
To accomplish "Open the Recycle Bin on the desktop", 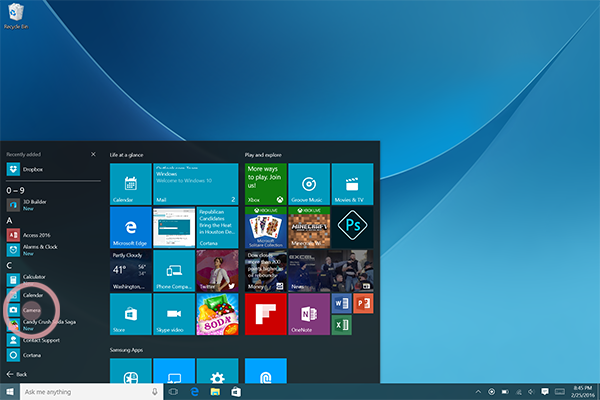I will click(x=16, y=16).
